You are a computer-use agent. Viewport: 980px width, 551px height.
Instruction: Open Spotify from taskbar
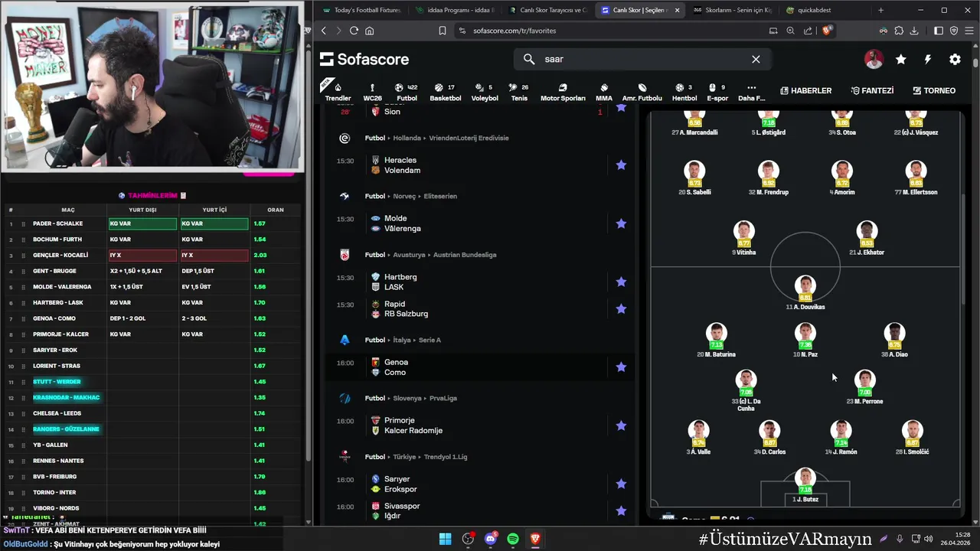click(x=513, y=539)
